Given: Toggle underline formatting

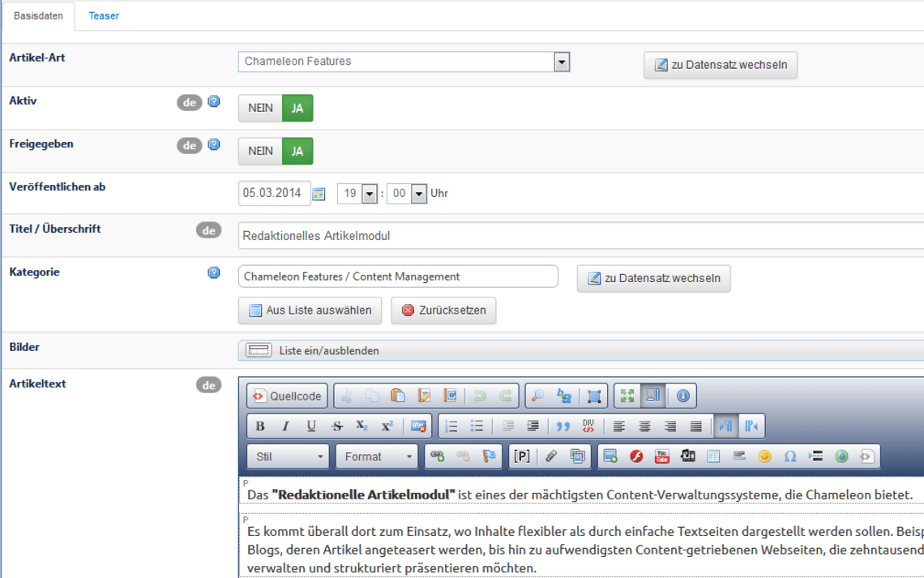Looking at the screenshot, I should click(311, 426).
